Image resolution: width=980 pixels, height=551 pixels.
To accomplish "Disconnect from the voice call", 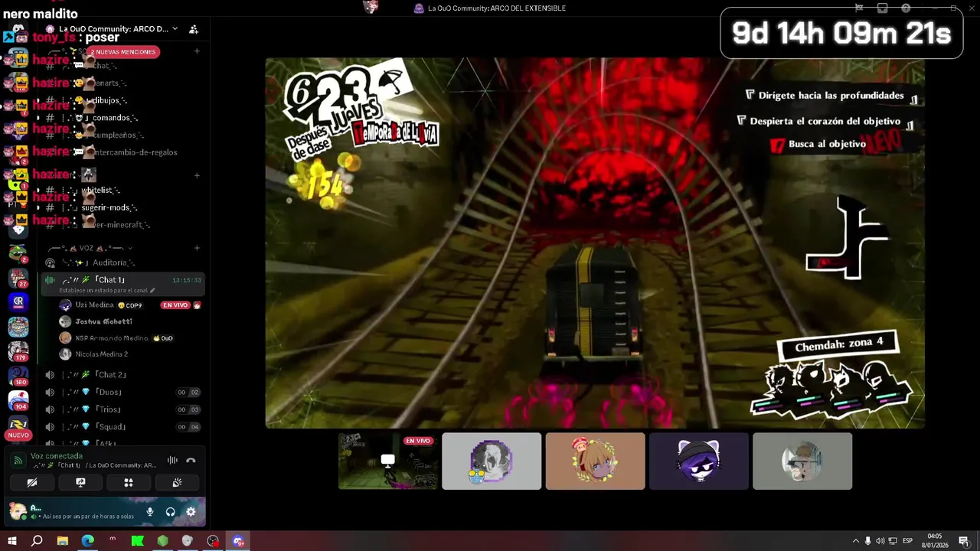I will tap(191, 461).
